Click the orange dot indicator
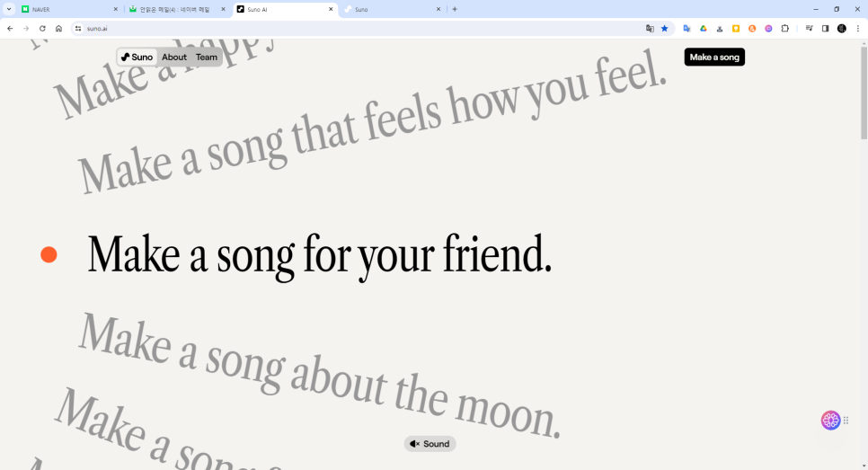Viewport: 868px width, 470px height. tap(49, 254)
